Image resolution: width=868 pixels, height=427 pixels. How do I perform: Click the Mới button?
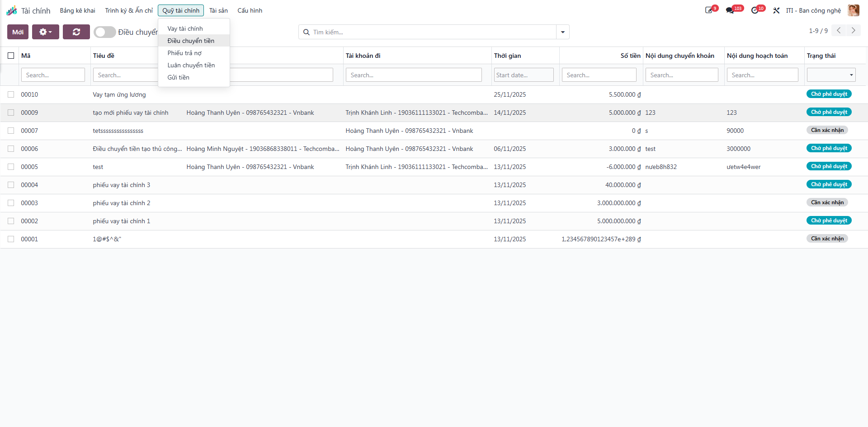(x=18, y=32)
